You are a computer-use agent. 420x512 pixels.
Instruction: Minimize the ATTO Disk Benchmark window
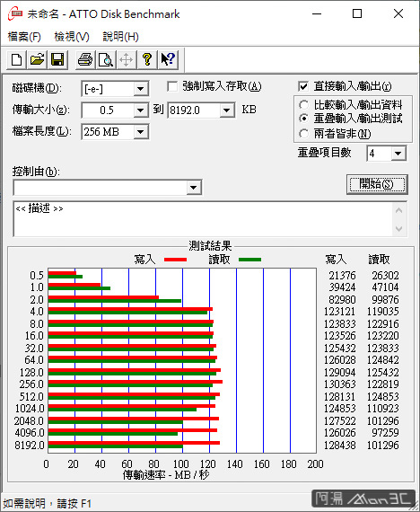click(x=317, y=13)
